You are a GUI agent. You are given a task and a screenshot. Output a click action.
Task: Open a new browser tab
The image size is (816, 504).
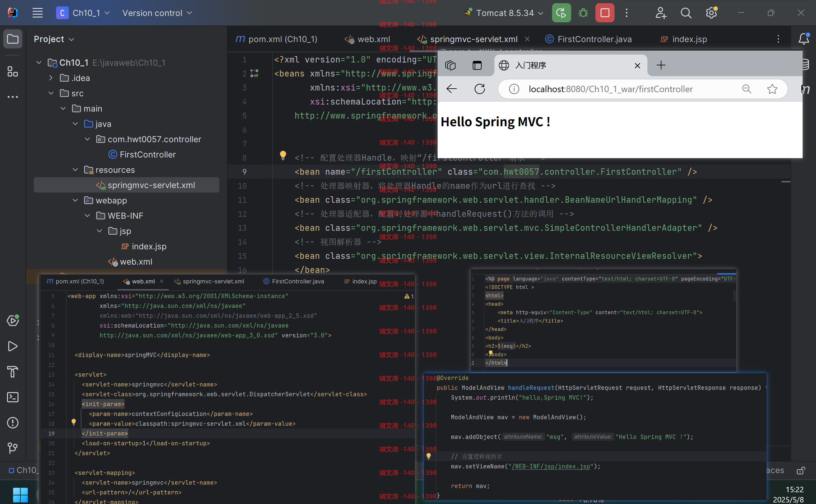coord(661,65)
